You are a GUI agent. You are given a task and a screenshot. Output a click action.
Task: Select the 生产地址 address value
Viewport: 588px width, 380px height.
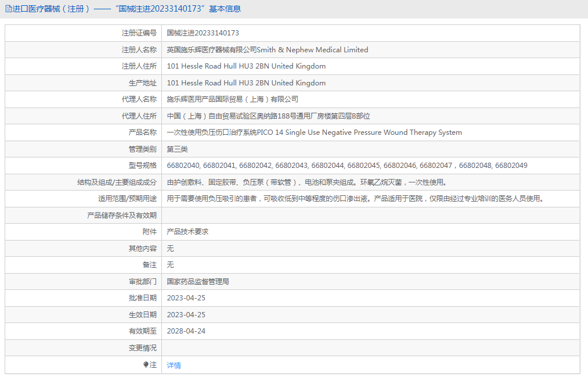(x=246, y=83)
